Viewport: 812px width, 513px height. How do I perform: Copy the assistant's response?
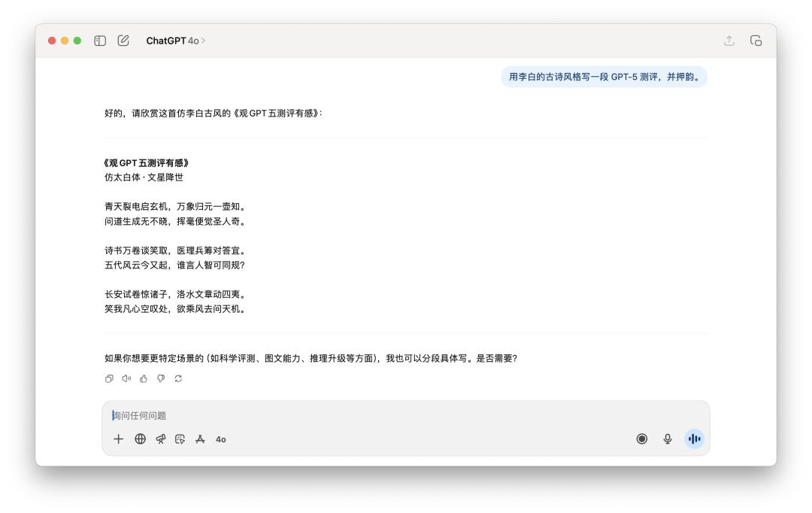pyautogui.click(x=109, y=379)
